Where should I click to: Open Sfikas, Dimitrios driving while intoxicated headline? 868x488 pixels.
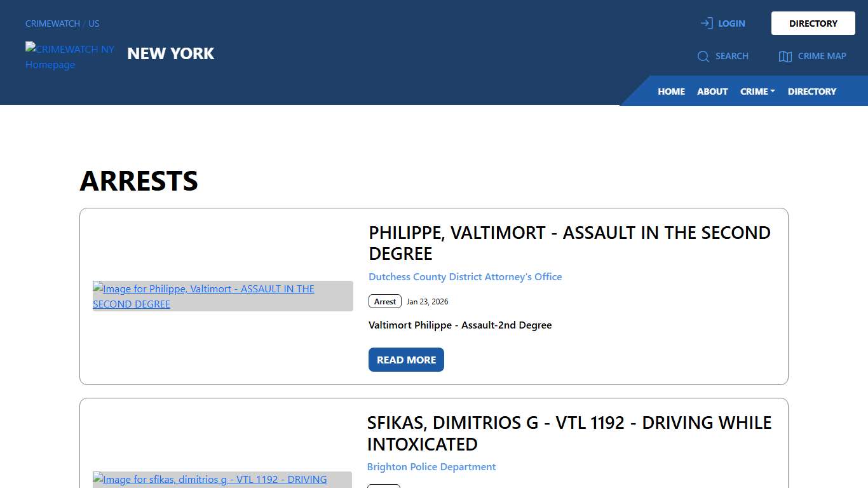(569, 433)
